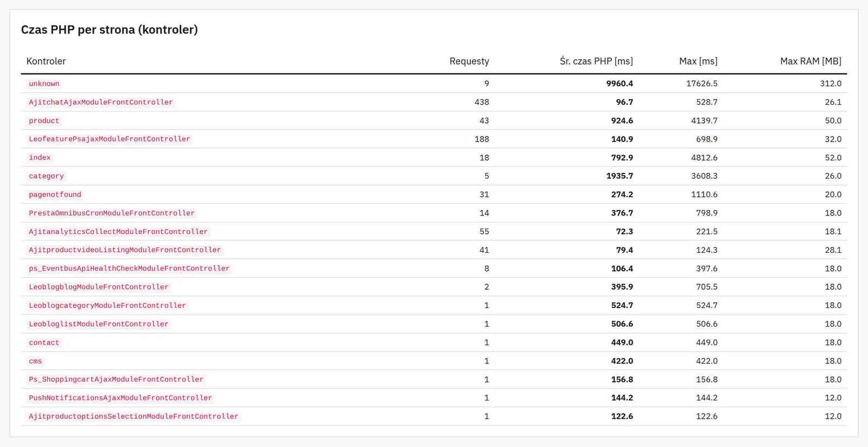Click the request count 55
Viewport: 868px width, 447px height.
coord(484,232)
